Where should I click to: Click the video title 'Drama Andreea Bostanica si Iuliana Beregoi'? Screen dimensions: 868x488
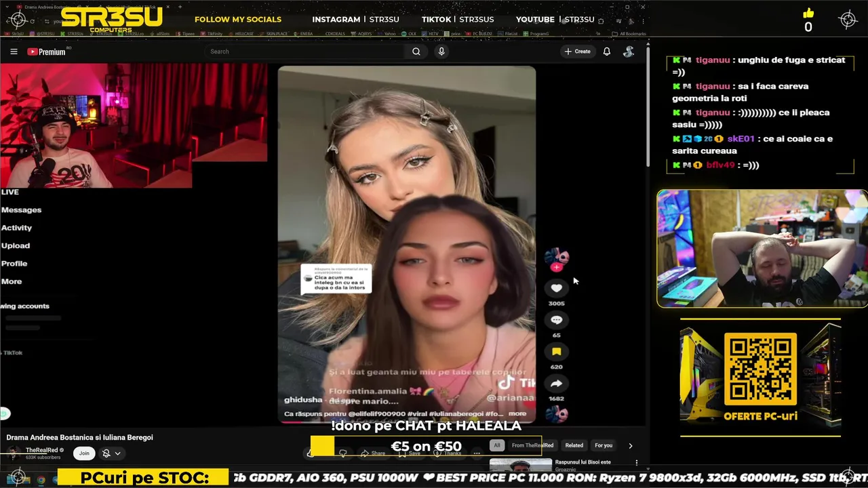point(80,437)
